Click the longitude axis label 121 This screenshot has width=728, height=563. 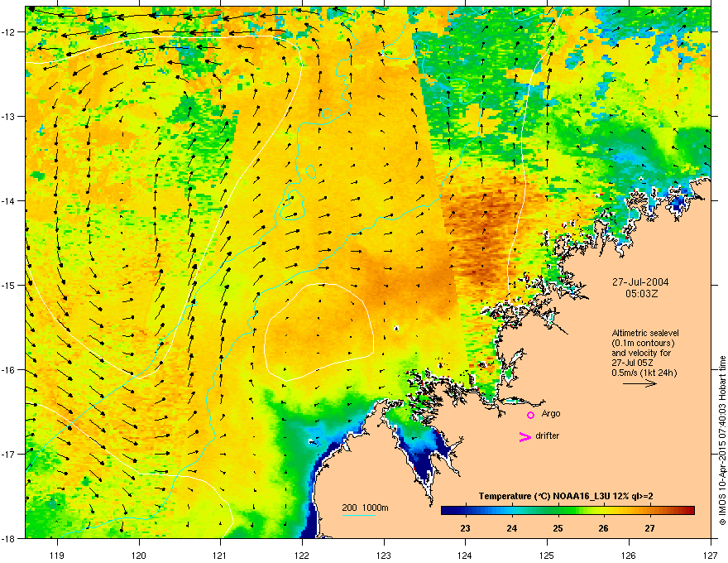tap(220, 556)
